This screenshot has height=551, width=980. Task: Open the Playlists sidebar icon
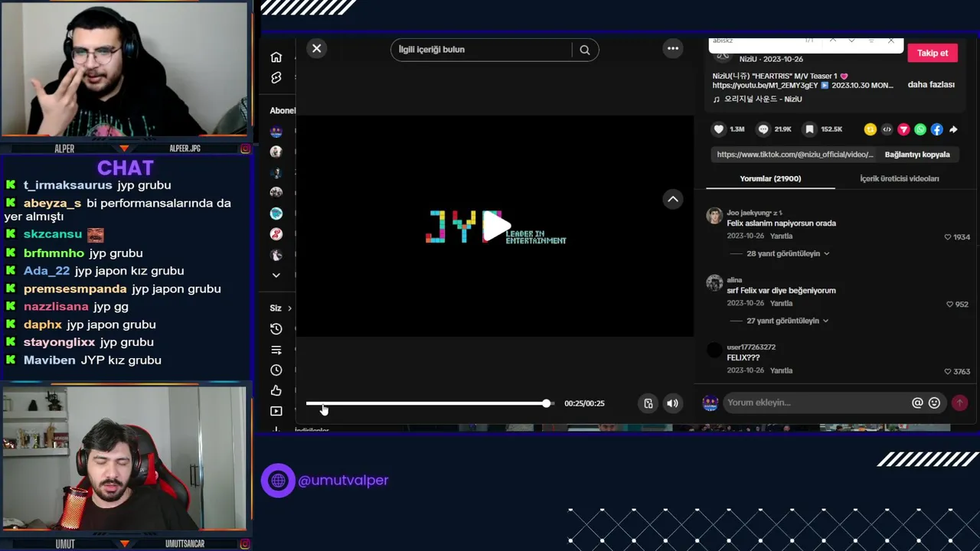(x=276, y=350)
